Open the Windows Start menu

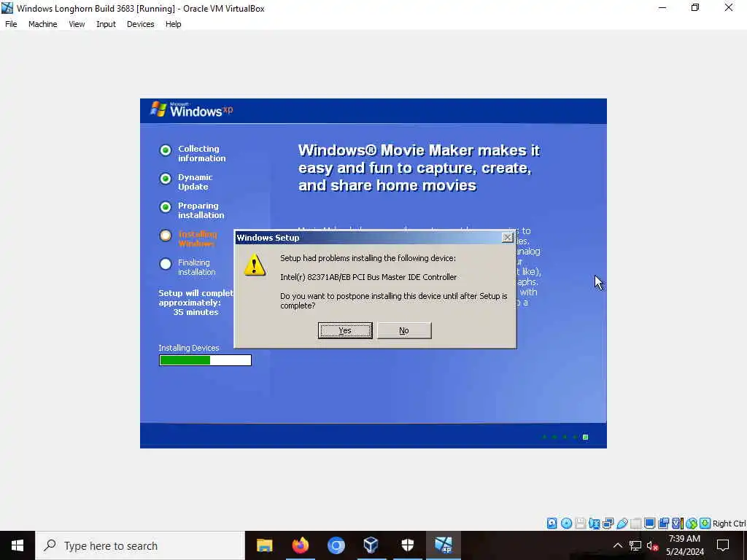click(x=18, y=545)
